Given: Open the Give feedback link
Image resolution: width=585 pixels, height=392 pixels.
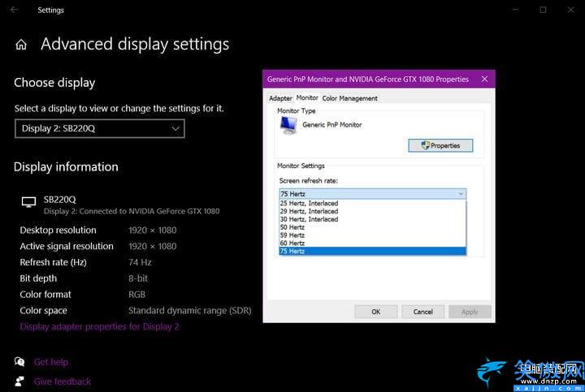Looking at the screenshot, I should [x=63, y=381].
